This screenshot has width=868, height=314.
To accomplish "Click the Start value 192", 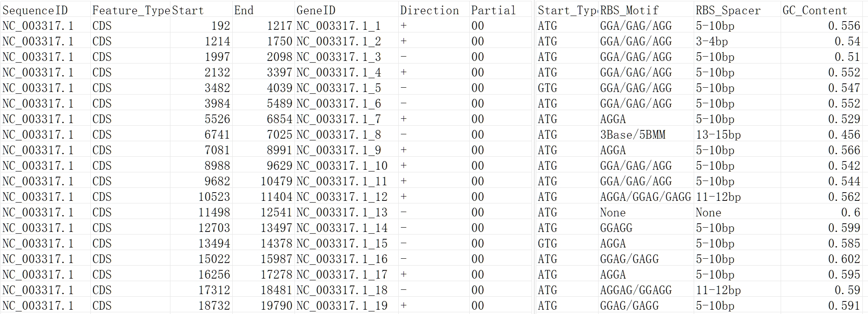I will pos(201,26).
